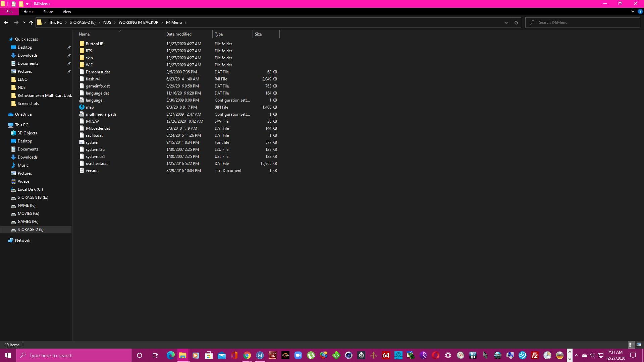644x362 pixels.
Task: Select Local Disk (C:) drive
Action: coord(30,189)
